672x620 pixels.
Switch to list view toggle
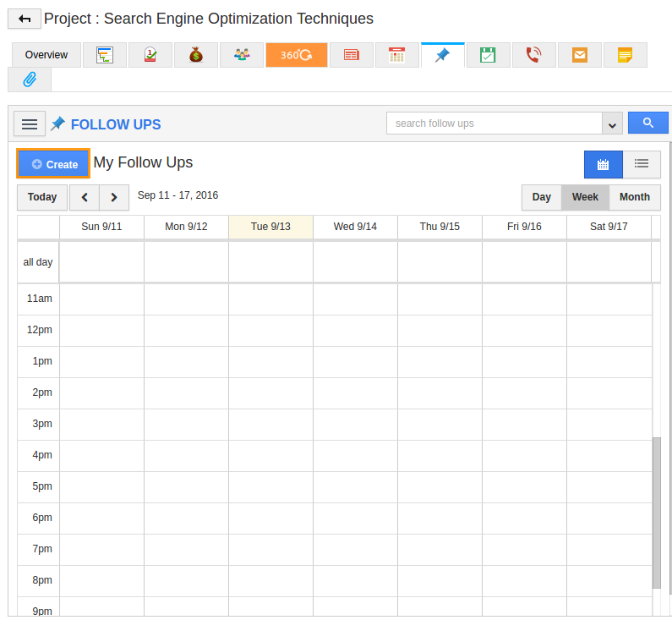[x=642, y=164]
